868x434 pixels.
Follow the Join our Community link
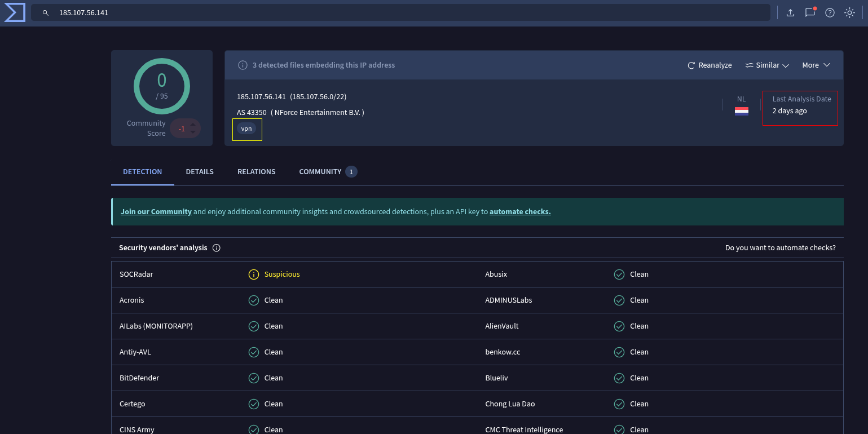coord(156,212)
